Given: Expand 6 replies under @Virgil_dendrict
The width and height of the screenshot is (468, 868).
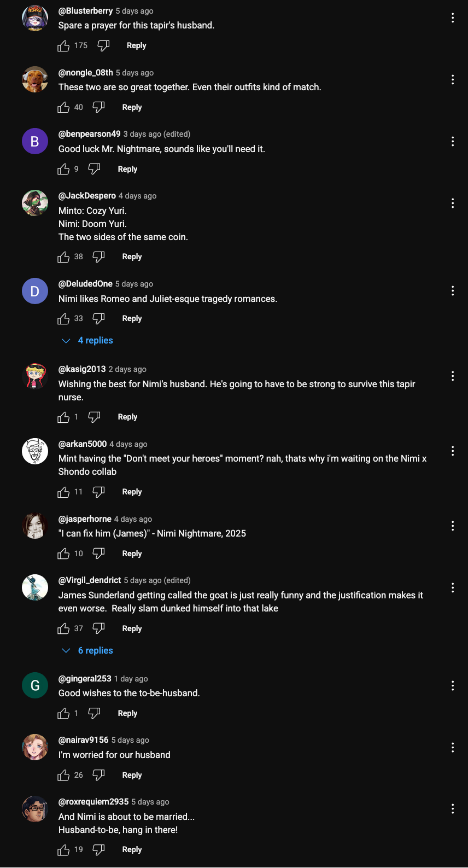Looking at the screenshot, I should tap(89, 650).
